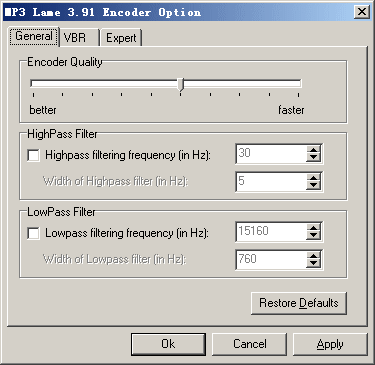Switch to the VBR tab

79,38
